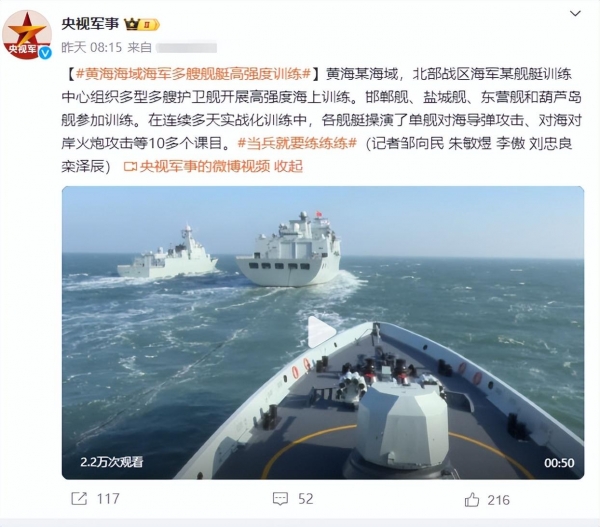The height and width of the screenshot is (527, 600).
Task: Click the 2.2万次观看 view count
Action: (111, 462)
